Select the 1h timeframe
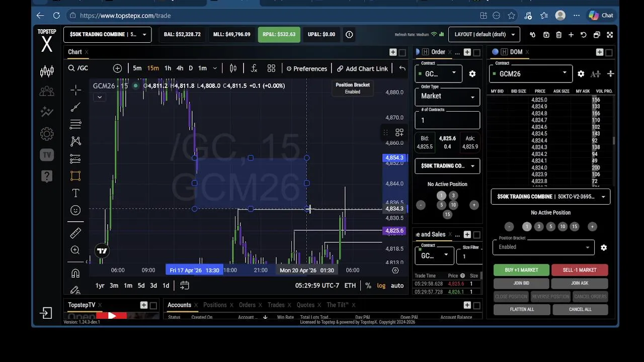Image resolution: width=644 pixels, height=362 pixels. pos(168,68)
